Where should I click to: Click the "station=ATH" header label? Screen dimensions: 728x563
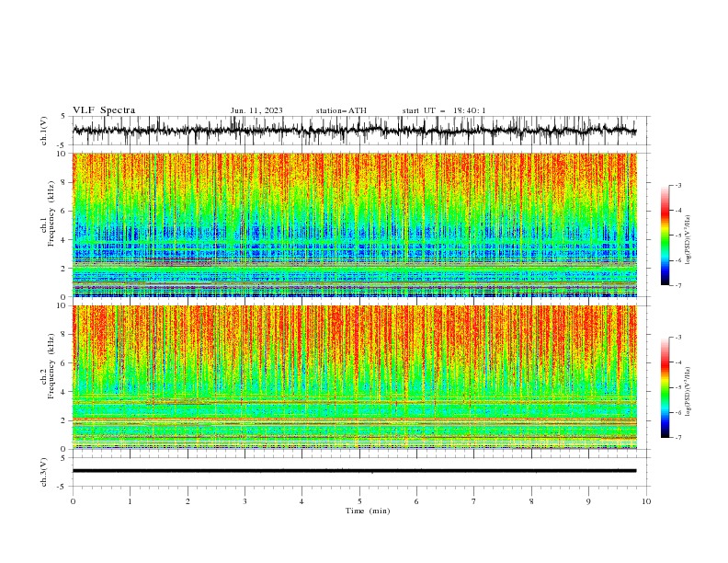coord(341,110)
